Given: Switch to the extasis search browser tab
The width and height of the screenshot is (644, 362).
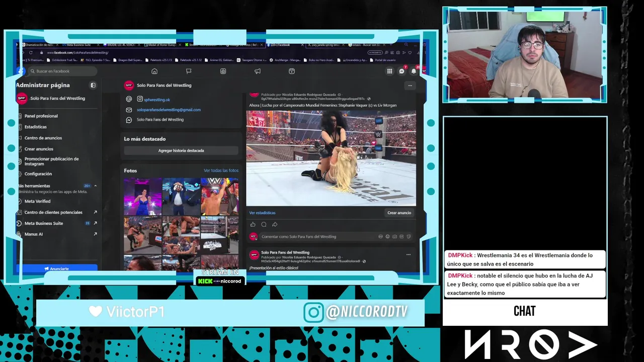Looking at the screenshot, I should 366,45.
